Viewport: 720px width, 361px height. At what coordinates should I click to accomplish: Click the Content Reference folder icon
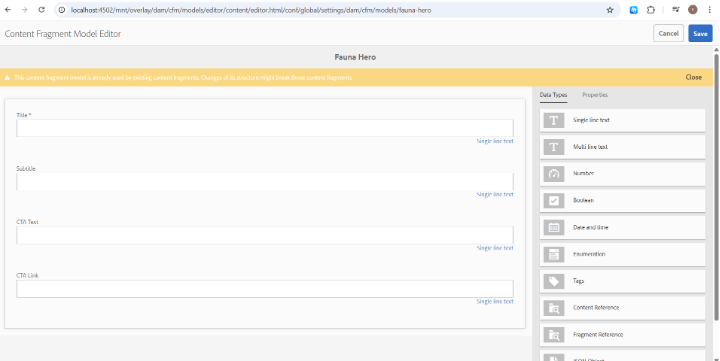tap(554, 308)
